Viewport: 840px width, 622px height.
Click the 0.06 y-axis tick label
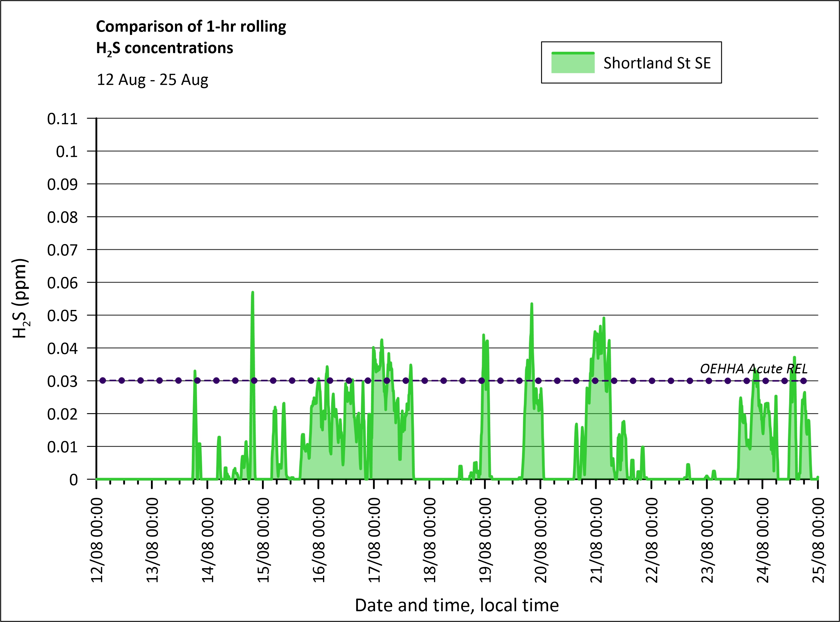coord(63,283)
